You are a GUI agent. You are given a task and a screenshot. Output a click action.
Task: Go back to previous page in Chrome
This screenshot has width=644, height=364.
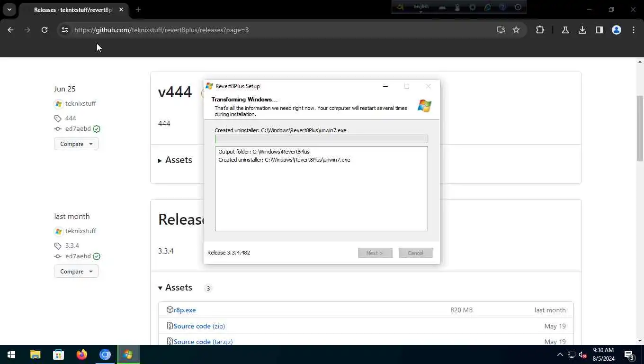(x=10, y=30)
